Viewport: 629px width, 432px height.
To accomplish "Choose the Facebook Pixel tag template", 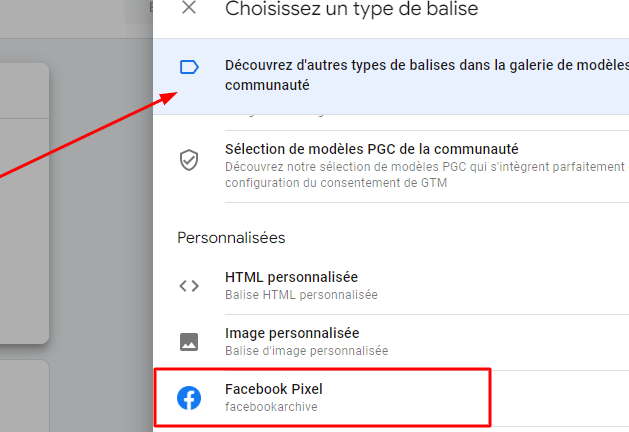I will (x=323, y=397).
